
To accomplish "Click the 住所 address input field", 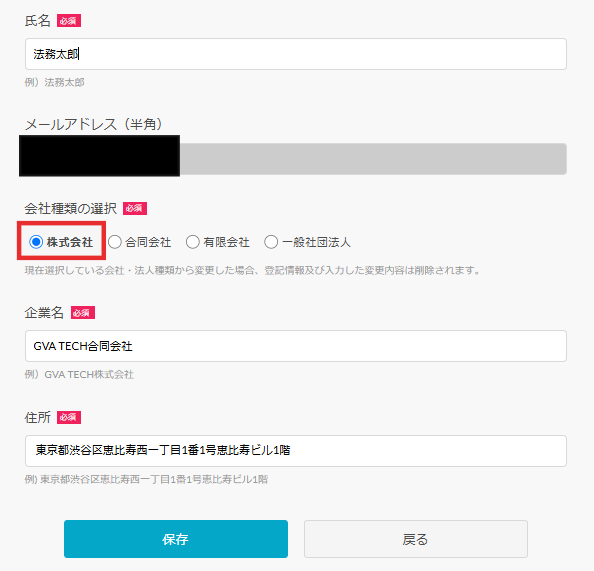I will click(x=295, y=451).
